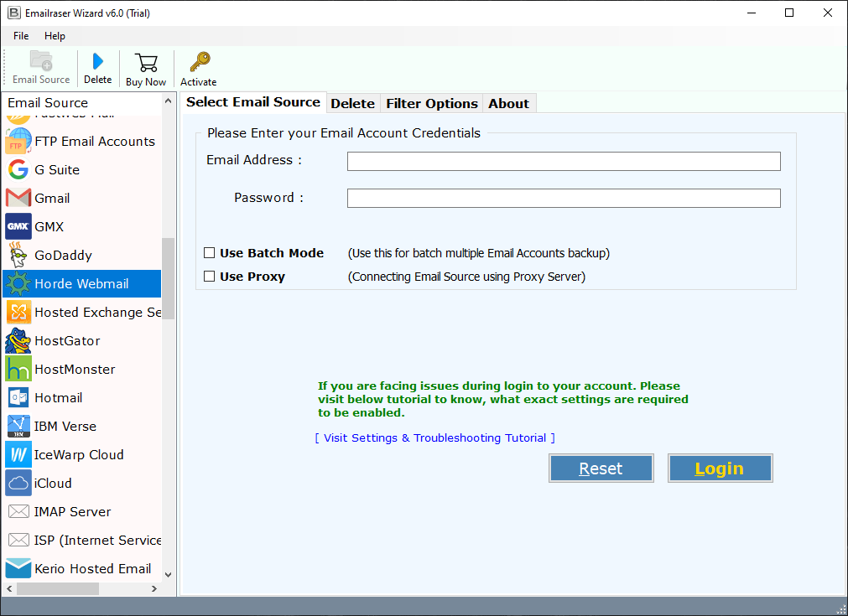The height and width of the screenshot is (616, 848).
Task: Select the Hotmail Outlook icon
Action: tap(18, 398)
